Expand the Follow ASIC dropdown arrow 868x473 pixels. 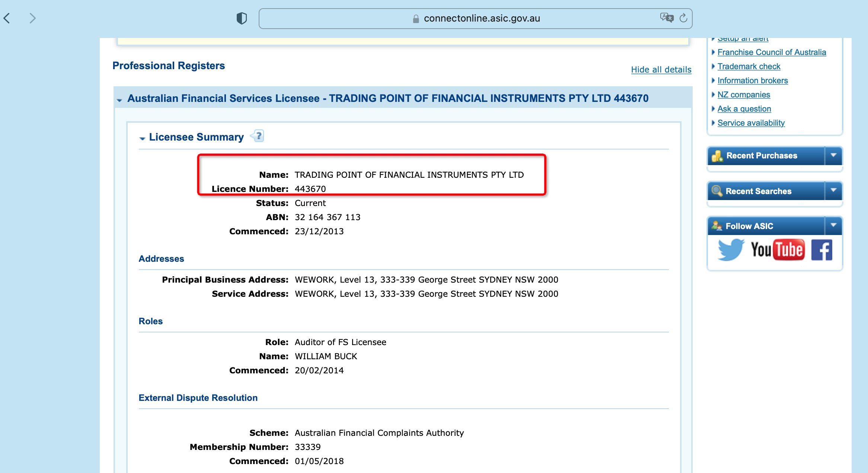[x=833, y=225]
